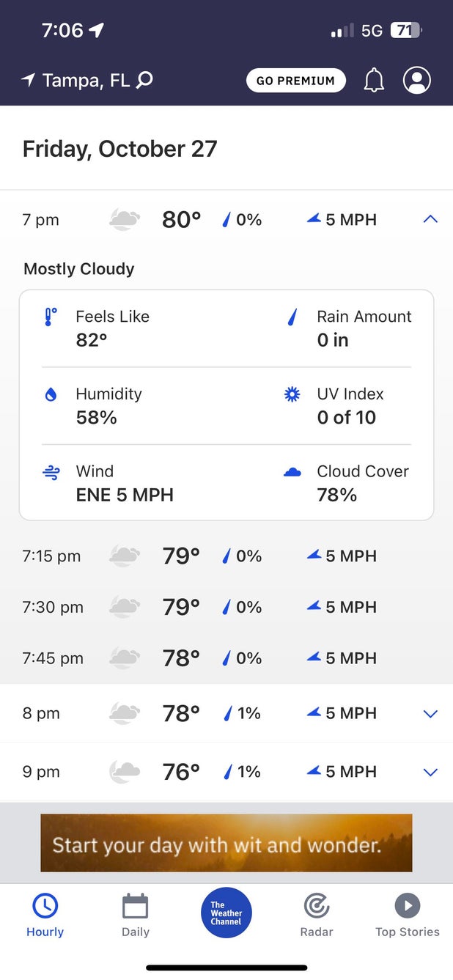
Task: Open the wit and wonder ad banner
Action: [x=226, y=843]
